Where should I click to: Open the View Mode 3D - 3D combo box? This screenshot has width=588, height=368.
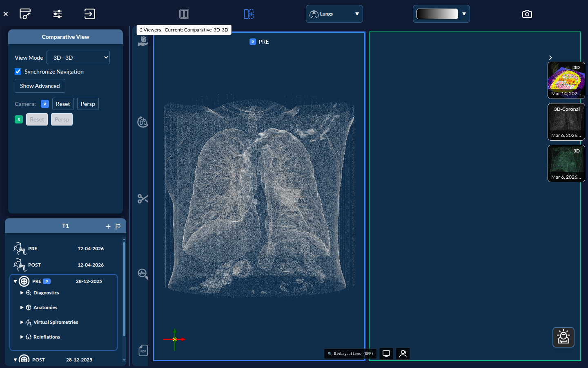[x=78, y=58]
